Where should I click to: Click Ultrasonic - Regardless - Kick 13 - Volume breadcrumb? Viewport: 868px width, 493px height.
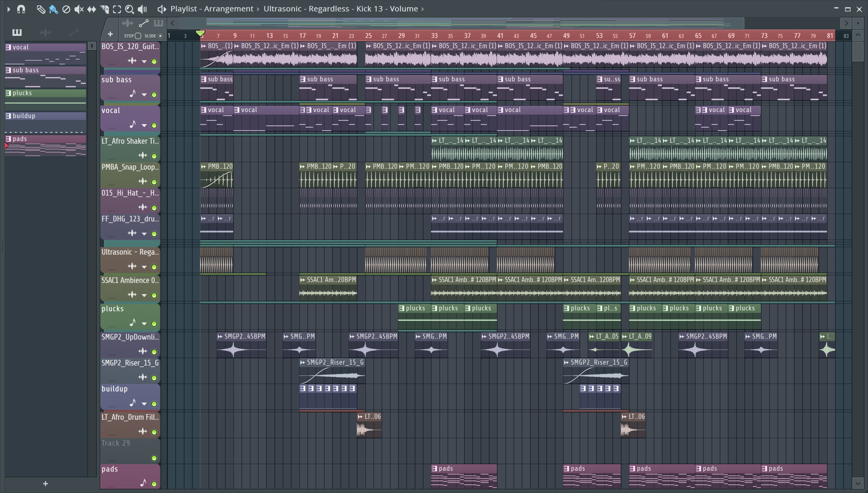tap(341, 9)
